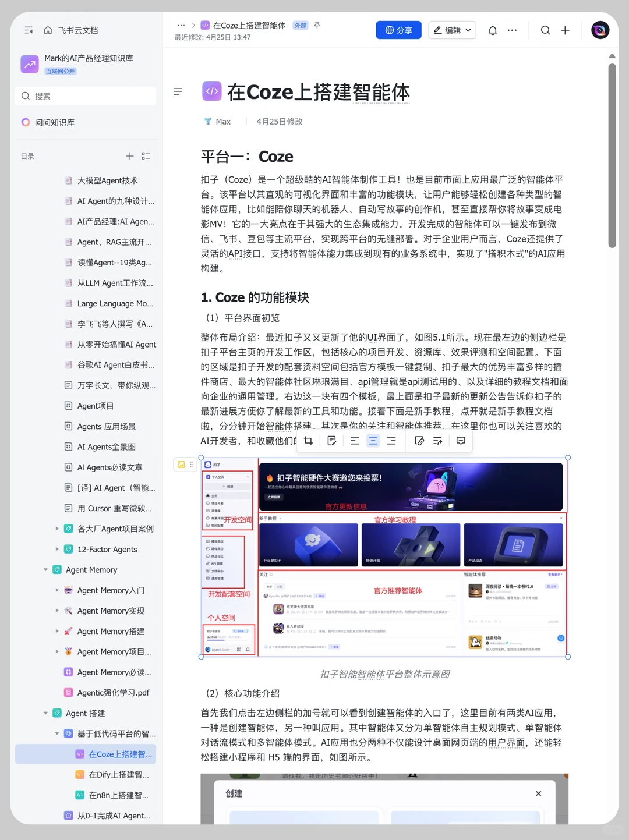Click the Coze platform screenshot image
Viewport: 629px width, 840px height.
(384, 557)
